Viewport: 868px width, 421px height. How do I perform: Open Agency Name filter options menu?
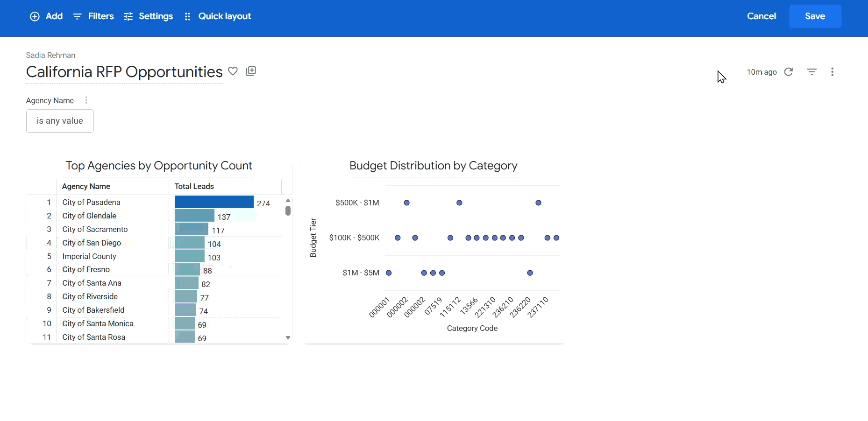(x=86, y=100)
